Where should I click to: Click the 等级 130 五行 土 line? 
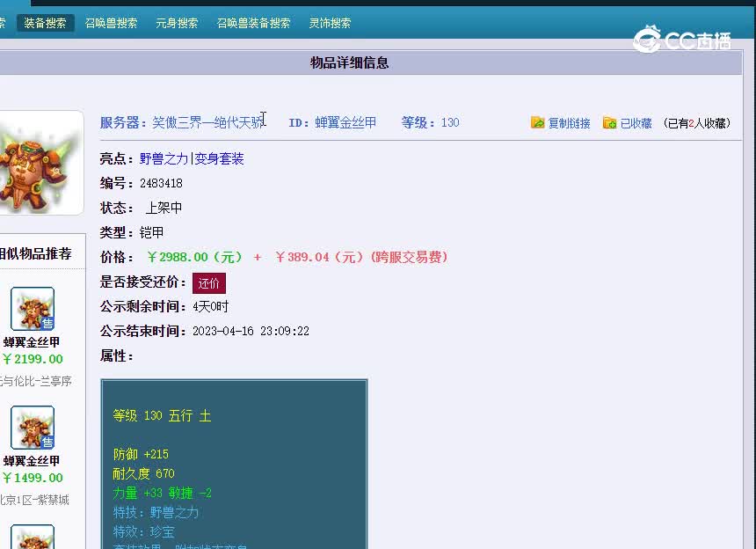[162, 415]
